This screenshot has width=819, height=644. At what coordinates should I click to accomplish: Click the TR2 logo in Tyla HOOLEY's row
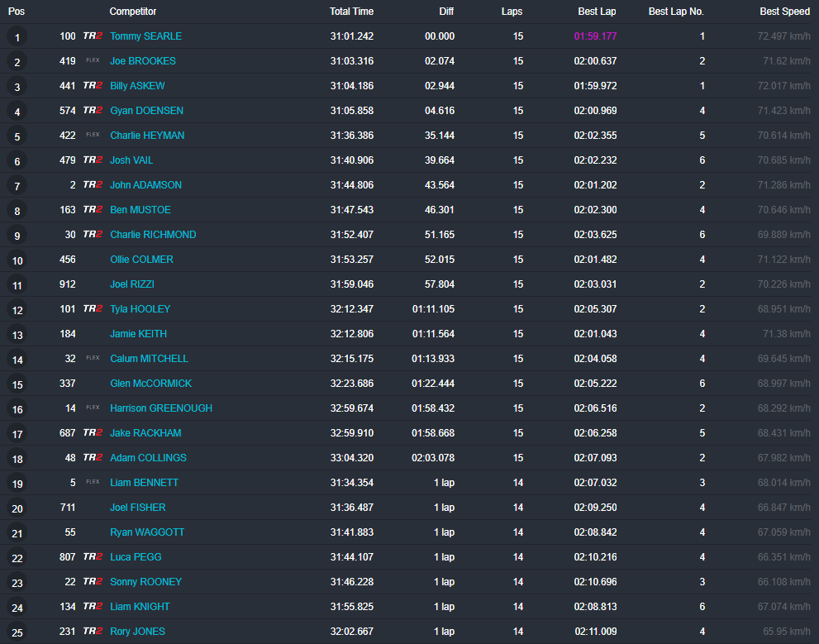click(x=93, y=309)
